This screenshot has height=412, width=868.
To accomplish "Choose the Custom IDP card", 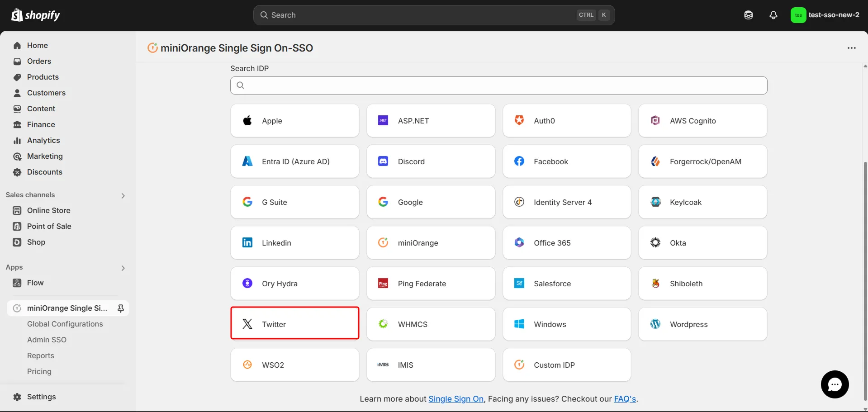I will pyautogui.click(x=566, y=365).
